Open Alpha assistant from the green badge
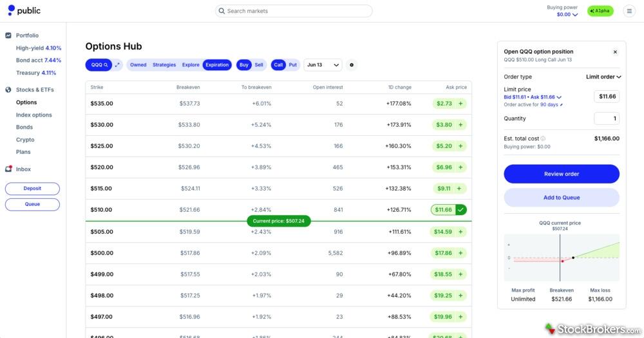644x338 pixels. click(600, 11)
